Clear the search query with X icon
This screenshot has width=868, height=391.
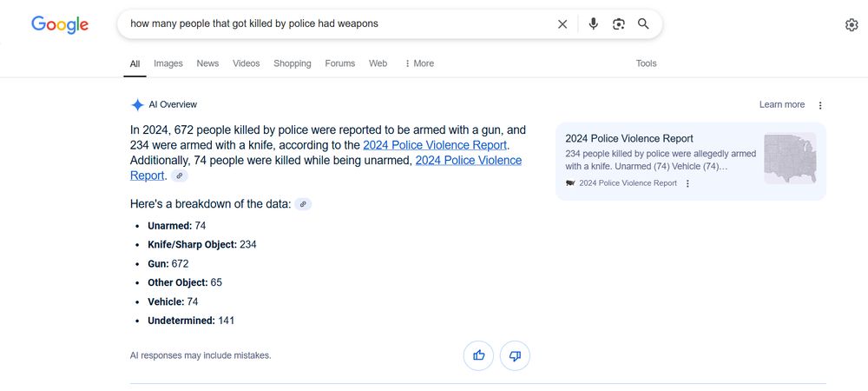coord(562,23)
